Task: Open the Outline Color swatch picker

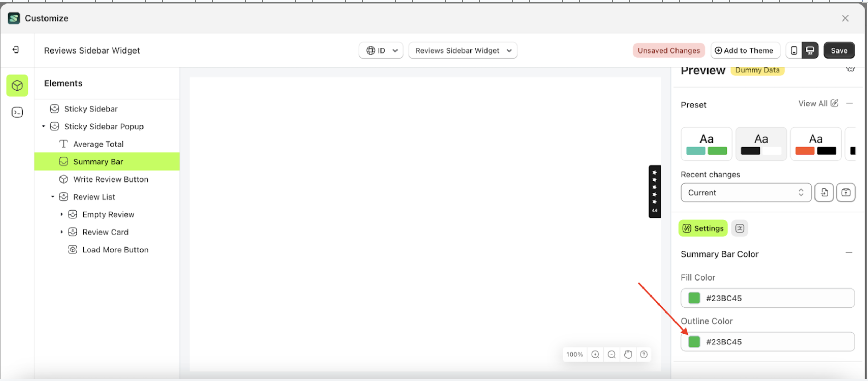Action: click(x=694, y=341)
